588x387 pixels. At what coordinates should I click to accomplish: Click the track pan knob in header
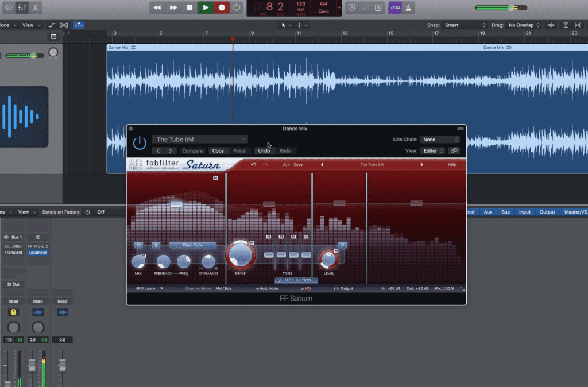point(53,52)
